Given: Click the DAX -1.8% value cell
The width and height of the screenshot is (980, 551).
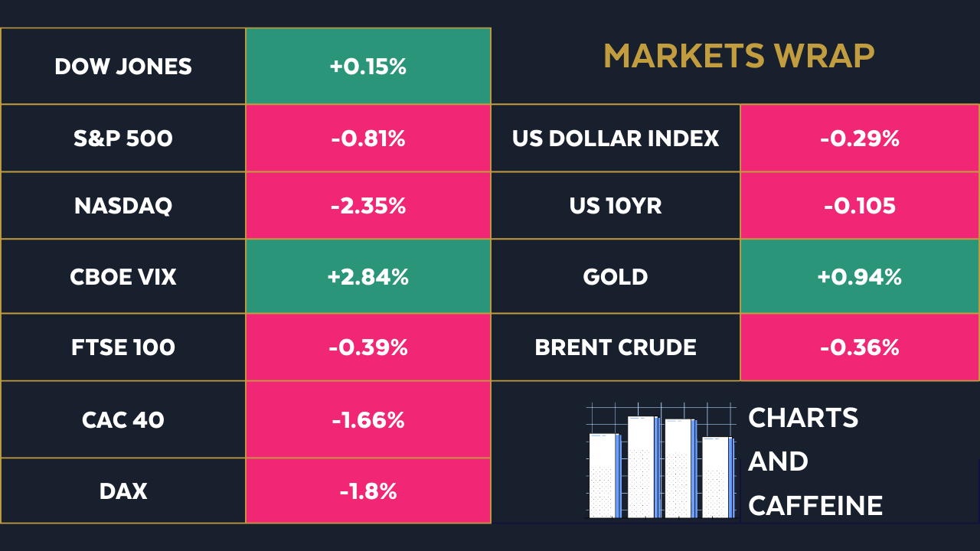Looking at the screenshot, I should 367,491.
